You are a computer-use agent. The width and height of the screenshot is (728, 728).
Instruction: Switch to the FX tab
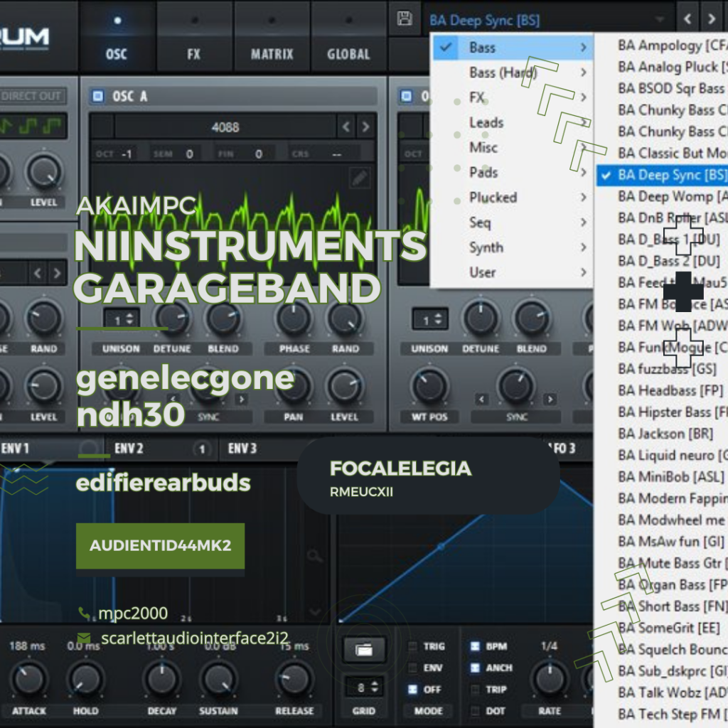point(194,37)
